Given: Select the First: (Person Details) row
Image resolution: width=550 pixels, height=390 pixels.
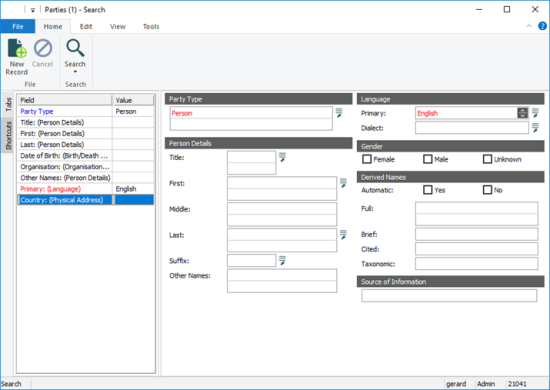Looking at the screenshot, I should pyautogui.click(x=86, y=133).
